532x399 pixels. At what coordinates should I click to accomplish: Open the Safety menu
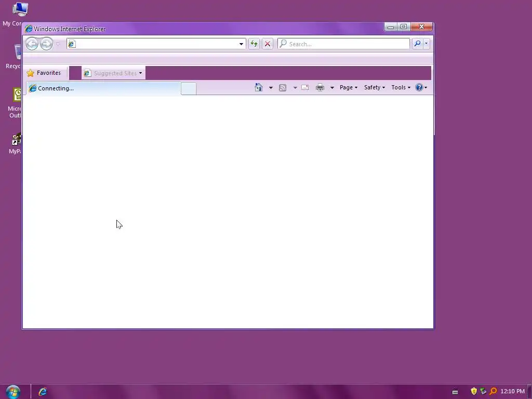tap(374, 87)
